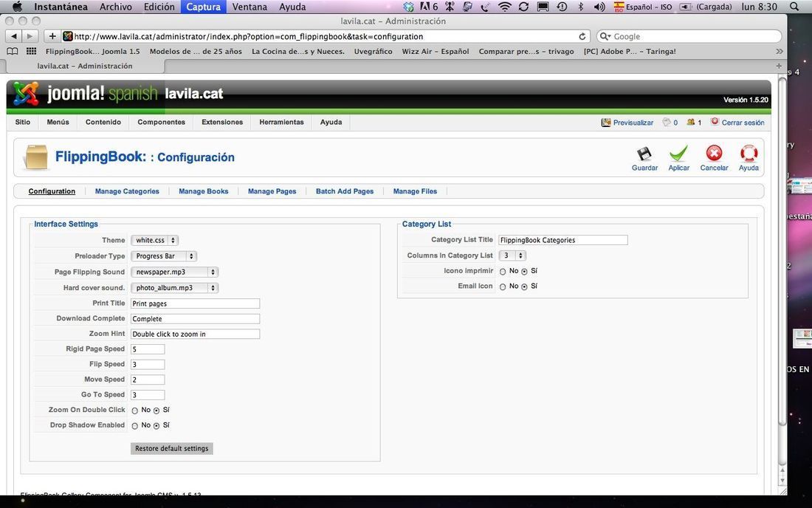Go back with Safari back arrow
The height and width of the screenshot is (508, 812).
(x=14, y=36)
